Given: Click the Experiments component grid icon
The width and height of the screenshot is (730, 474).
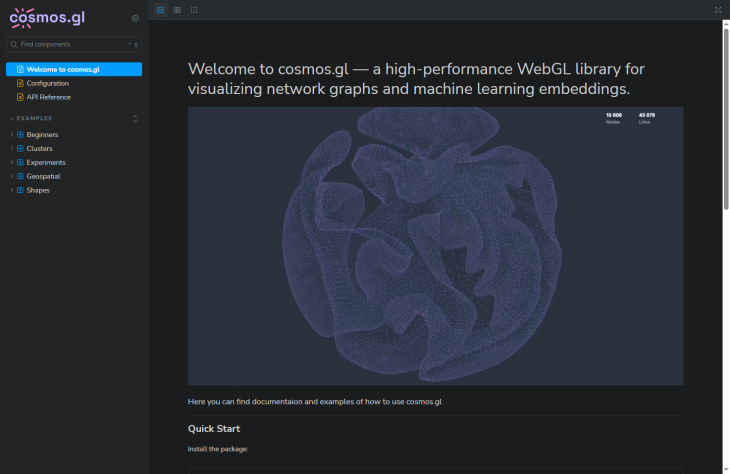Looking at the screenshot, I should coord(20,163).
